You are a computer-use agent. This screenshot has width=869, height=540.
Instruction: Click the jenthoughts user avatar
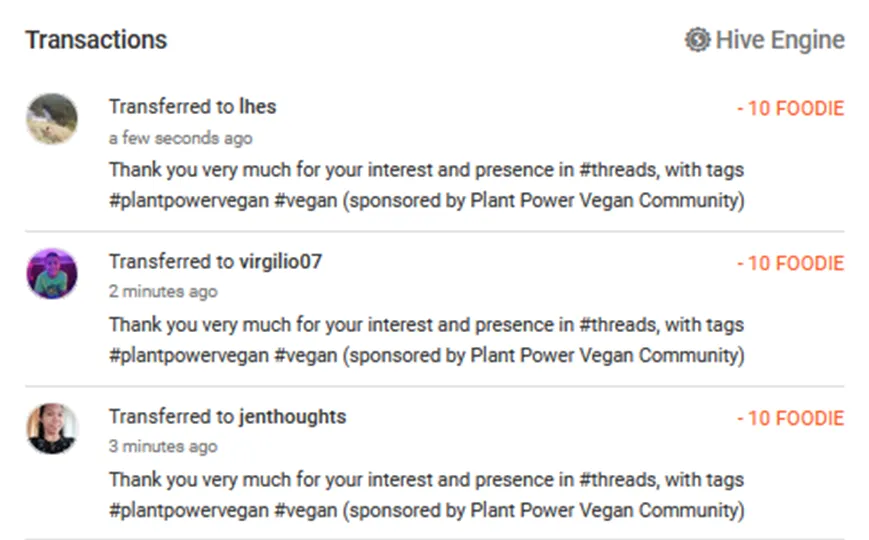(x=52, y=429)
